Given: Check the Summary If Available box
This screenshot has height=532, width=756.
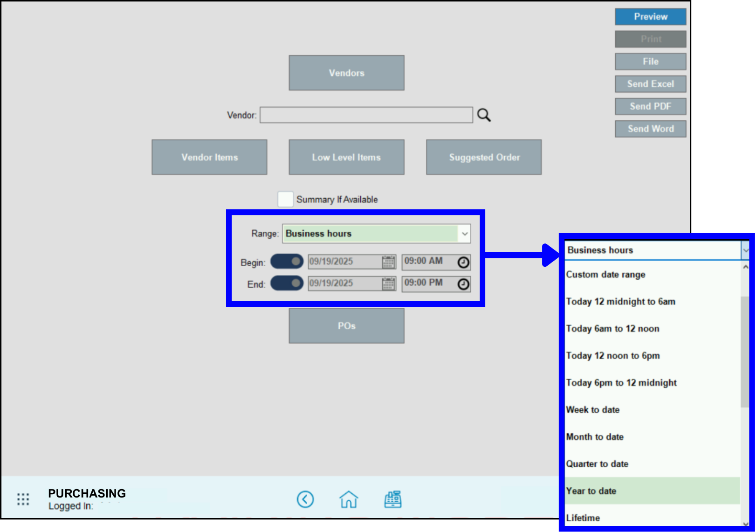Looking at the screenshot, I should tap(285, 199).
